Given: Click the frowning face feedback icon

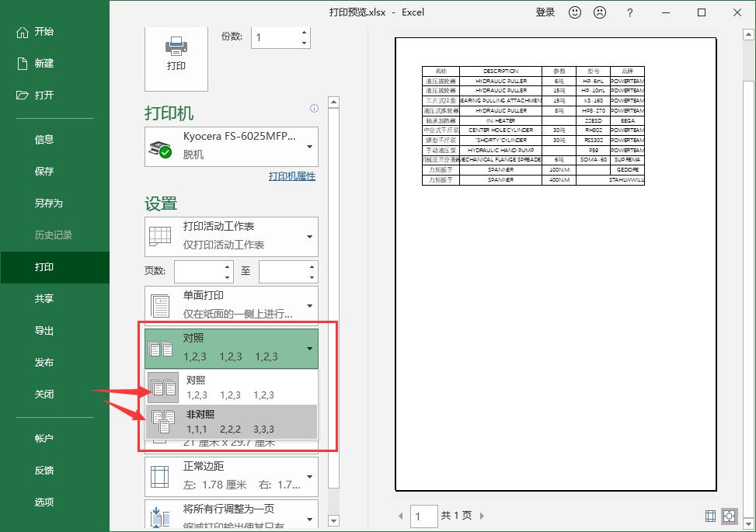Looking at the screenshot, I should [600, 12].
